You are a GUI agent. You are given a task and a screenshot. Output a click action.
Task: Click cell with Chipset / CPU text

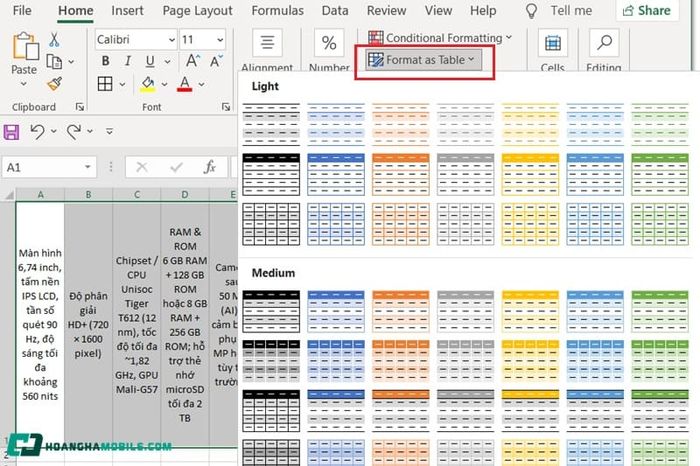[137, 325]
